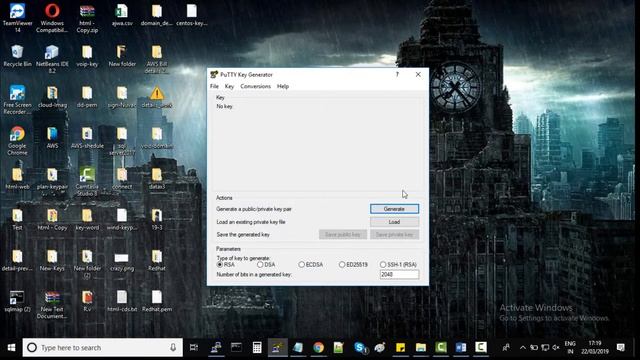Click the ENG IN language indicator
640x360 pixels.
[x=570, y=347]
